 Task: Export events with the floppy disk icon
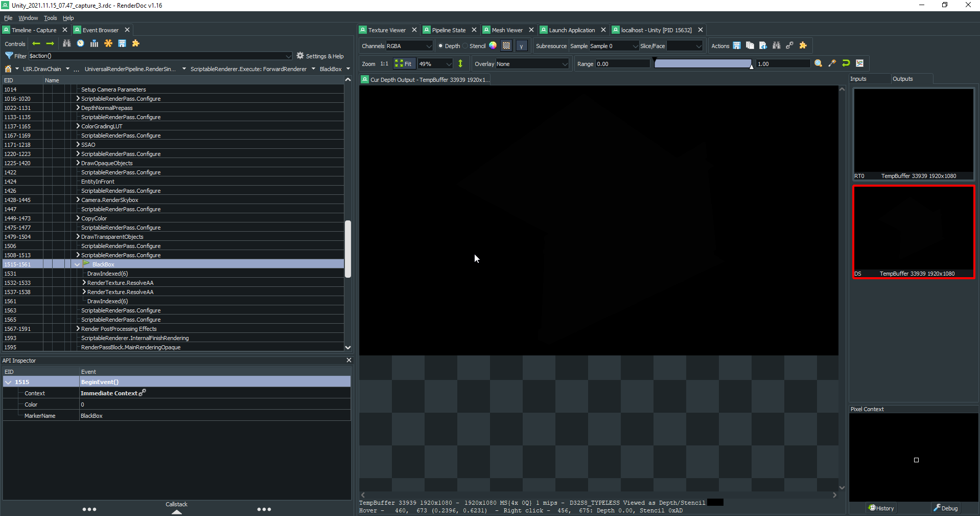pos(122,43)
